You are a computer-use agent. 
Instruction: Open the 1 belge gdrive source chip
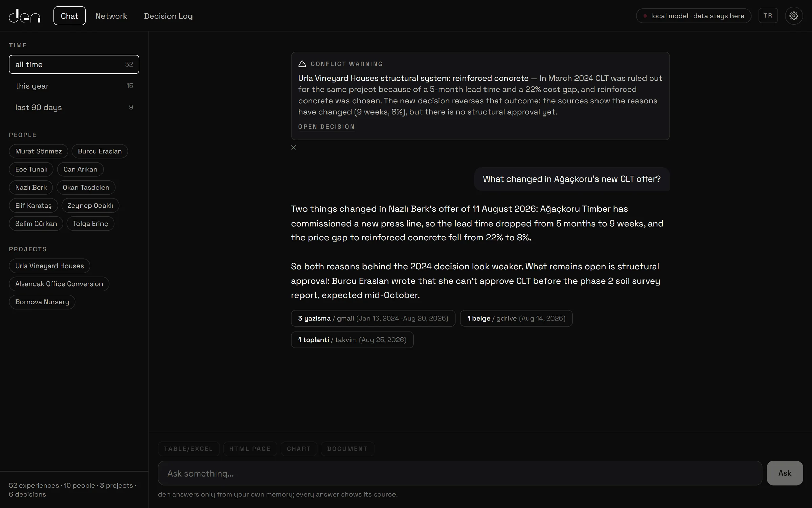coord(516,318)
